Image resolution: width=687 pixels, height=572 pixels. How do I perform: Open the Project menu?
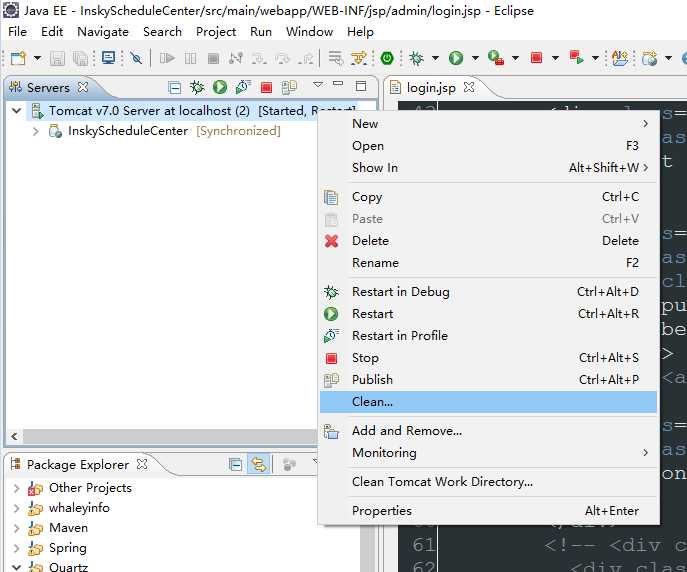pos(216,32)
